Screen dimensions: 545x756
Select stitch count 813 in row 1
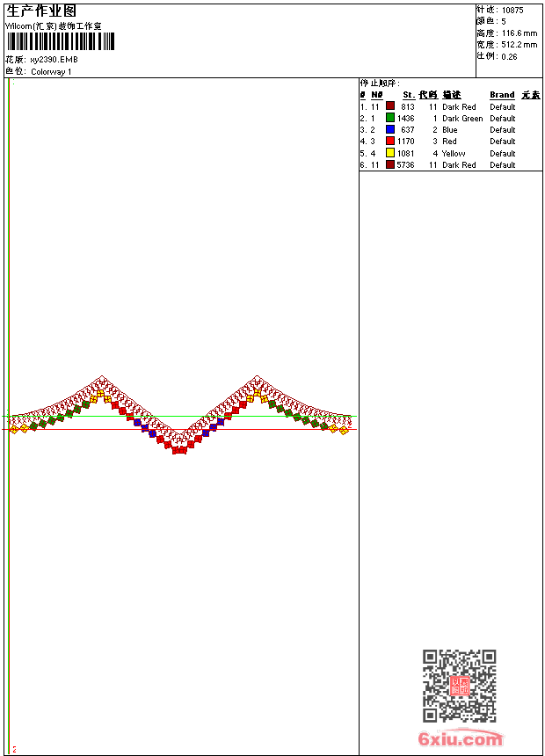pos(408,107)
